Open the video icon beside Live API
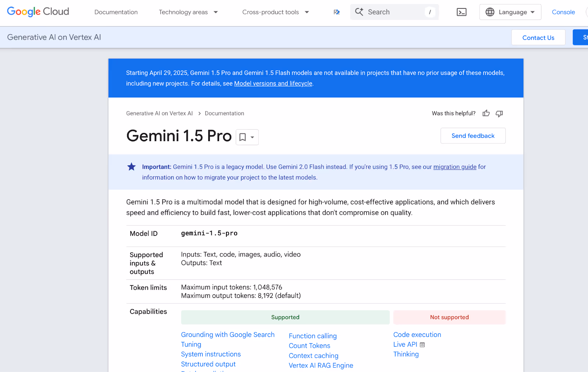Screen dimensions: 588x372 click(422, 344)
